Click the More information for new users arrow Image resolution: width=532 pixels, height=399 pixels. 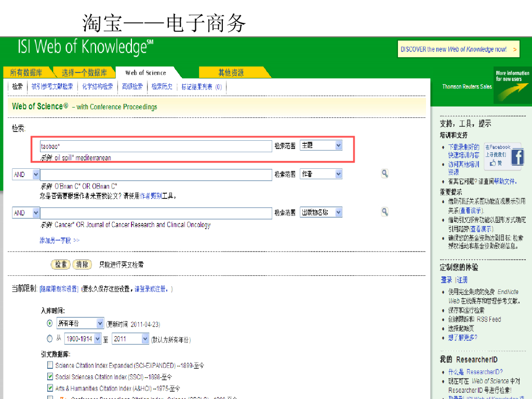point(512,85)
